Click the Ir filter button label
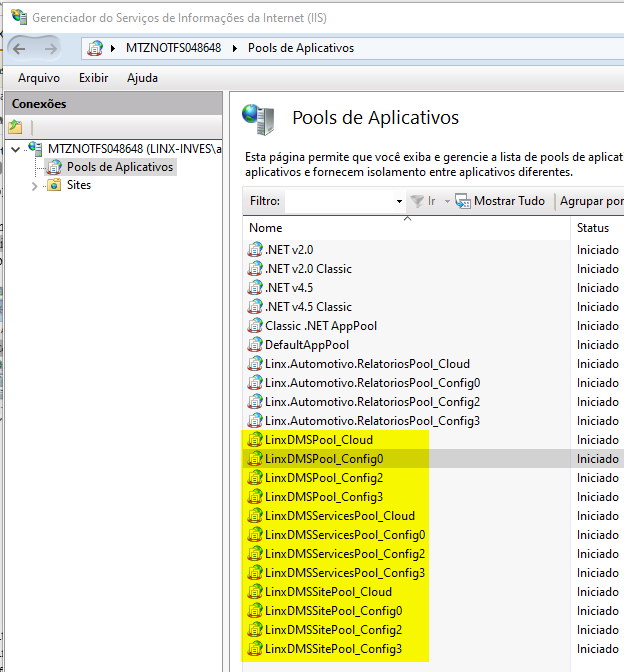624x672 pixels. click(432, 201)
